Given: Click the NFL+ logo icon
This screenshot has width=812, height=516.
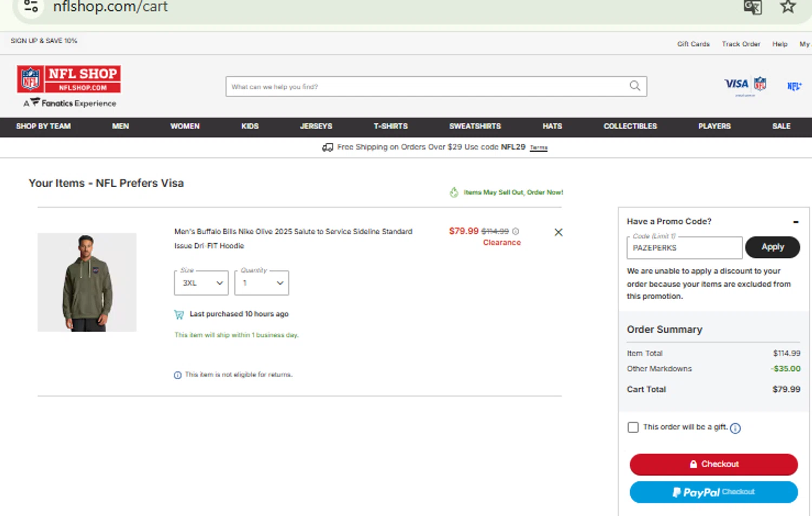Looking at the screenshot, I should [x=794, y=86].
